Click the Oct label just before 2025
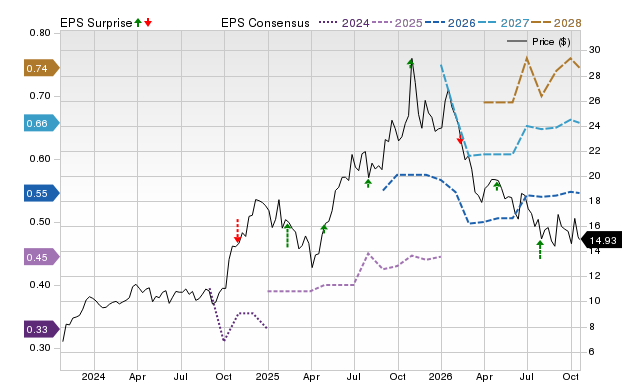Image resolution: width=640 pixels, height=382 pixels. tap(224, 376)
